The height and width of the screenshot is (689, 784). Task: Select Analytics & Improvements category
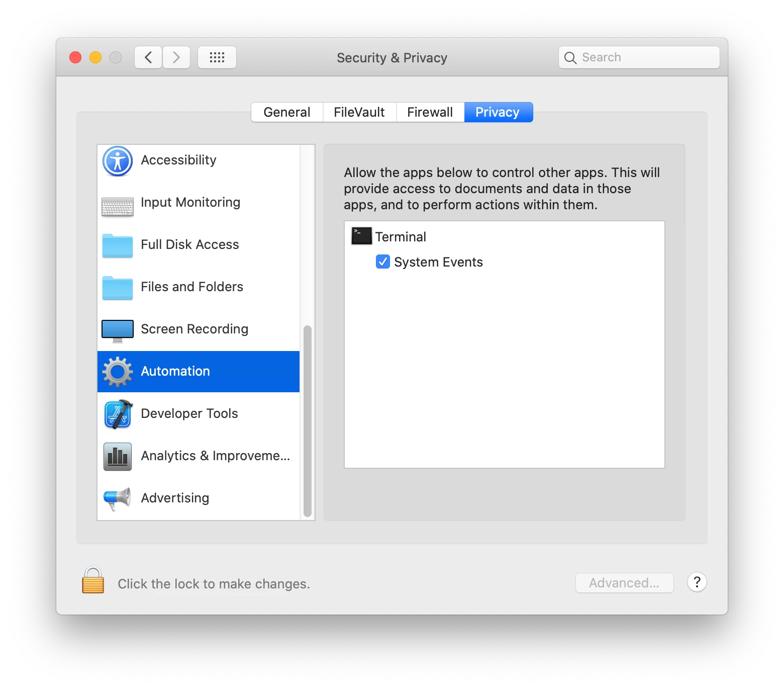point(199,456)
